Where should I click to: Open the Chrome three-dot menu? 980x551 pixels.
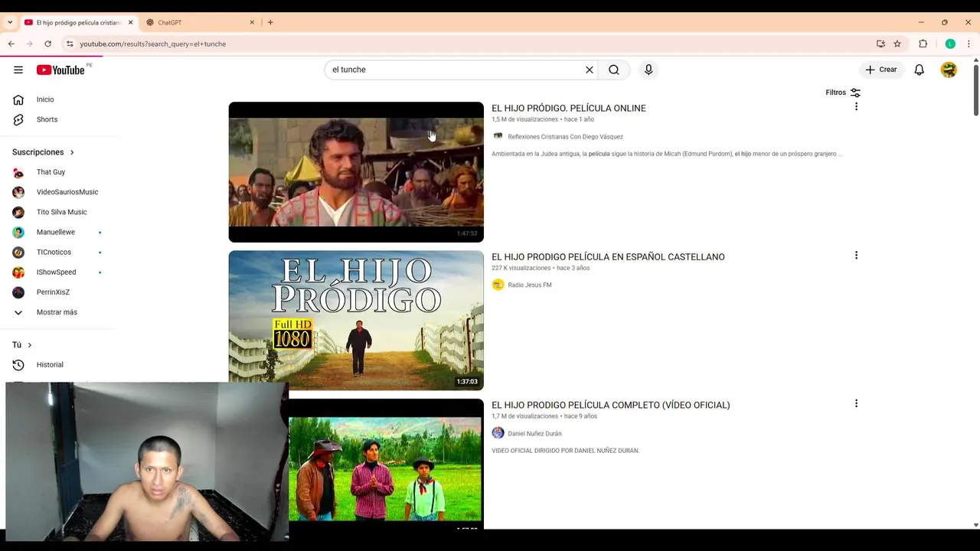pos(969,44)
